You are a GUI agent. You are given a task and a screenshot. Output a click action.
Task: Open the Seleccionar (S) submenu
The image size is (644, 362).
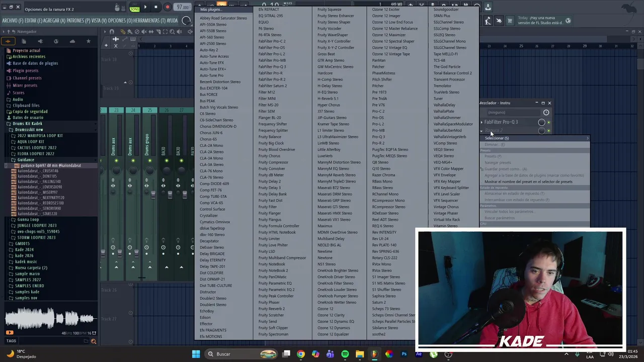(x=534, y=138)
